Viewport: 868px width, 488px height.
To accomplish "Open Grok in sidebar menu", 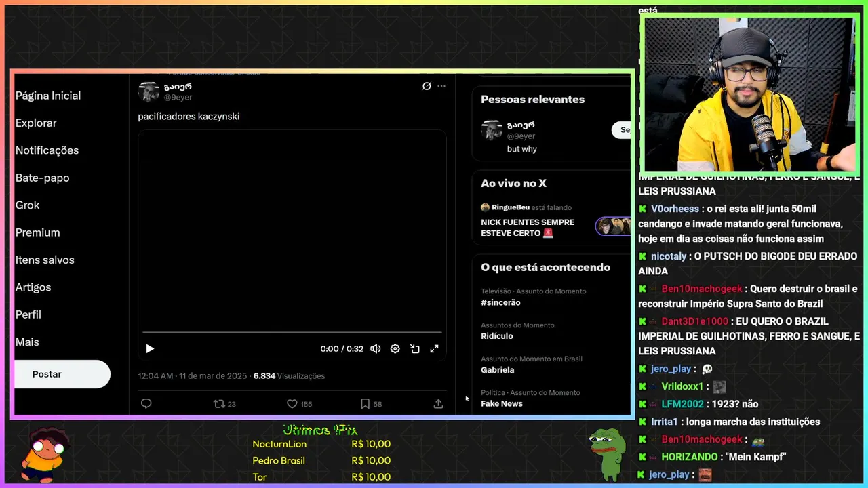I will coord(27,205).
